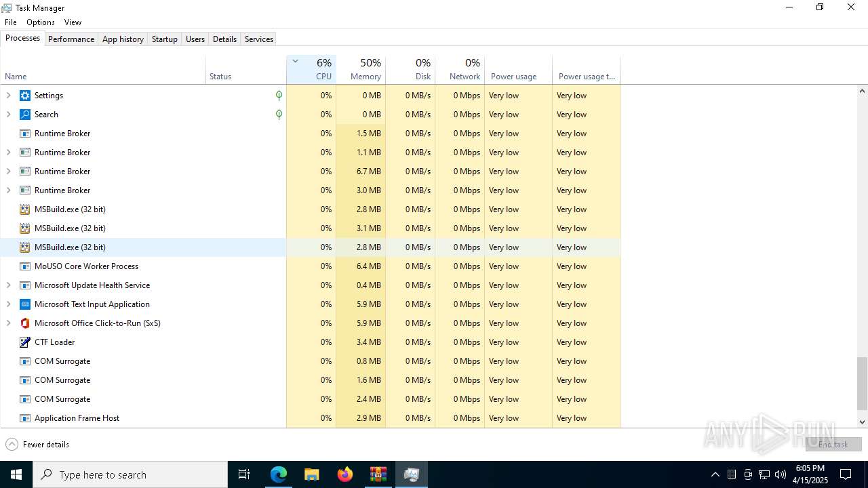Sort by the Power usage column
The width and height of the screenshot is (868, 488).
519,70
